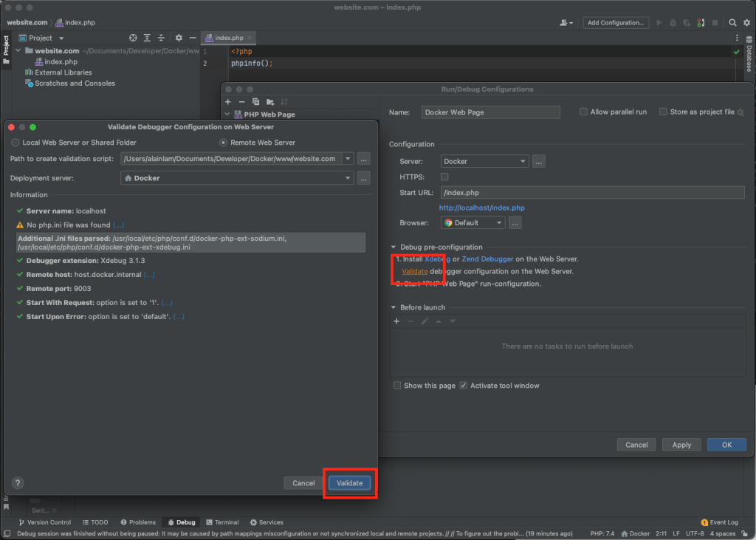Sort configurations icon in Run/Debug dialog
This screenshot has width=756, height=540.
[284, 102]
